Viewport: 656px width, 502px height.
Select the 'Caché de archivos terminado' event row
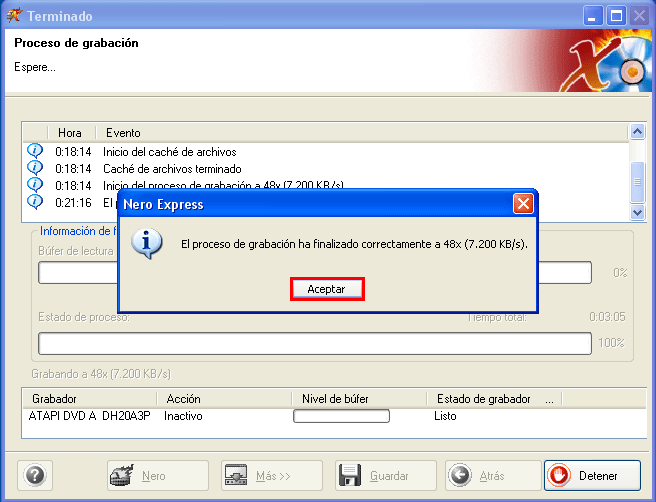point(326,169)
